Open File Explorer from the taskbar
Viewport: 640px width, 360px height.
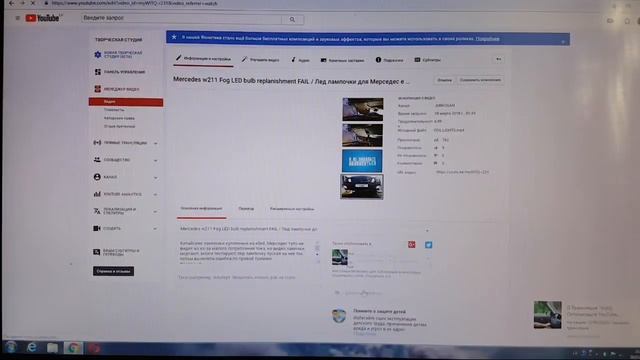point(52,348)
